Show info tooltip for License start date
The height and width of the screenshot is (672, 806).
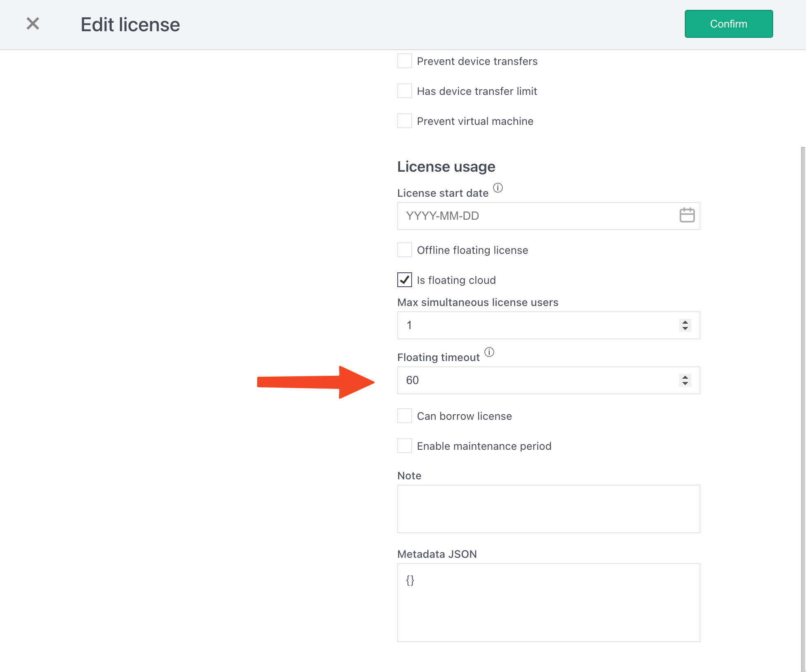497,188
